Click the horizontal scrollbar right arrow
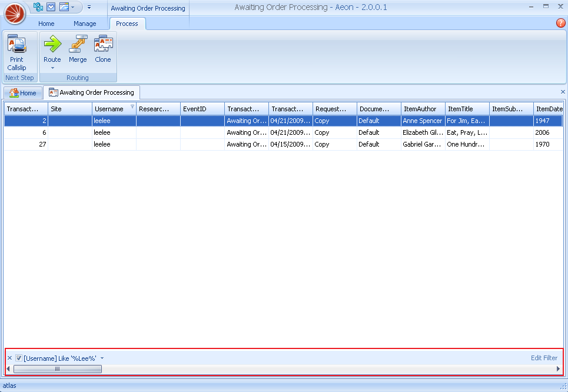The height and width of the screenshot is (392, 568). [558, 369]
